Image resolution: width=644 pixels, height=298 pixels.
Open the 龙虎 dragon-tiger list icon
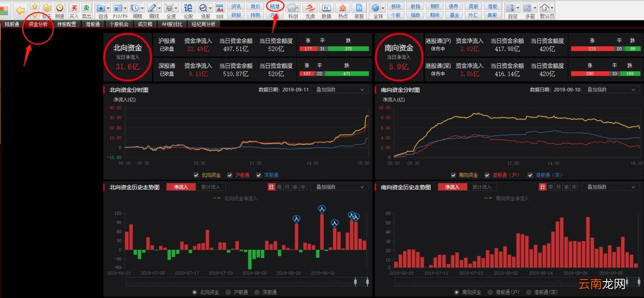pos(309,8)
